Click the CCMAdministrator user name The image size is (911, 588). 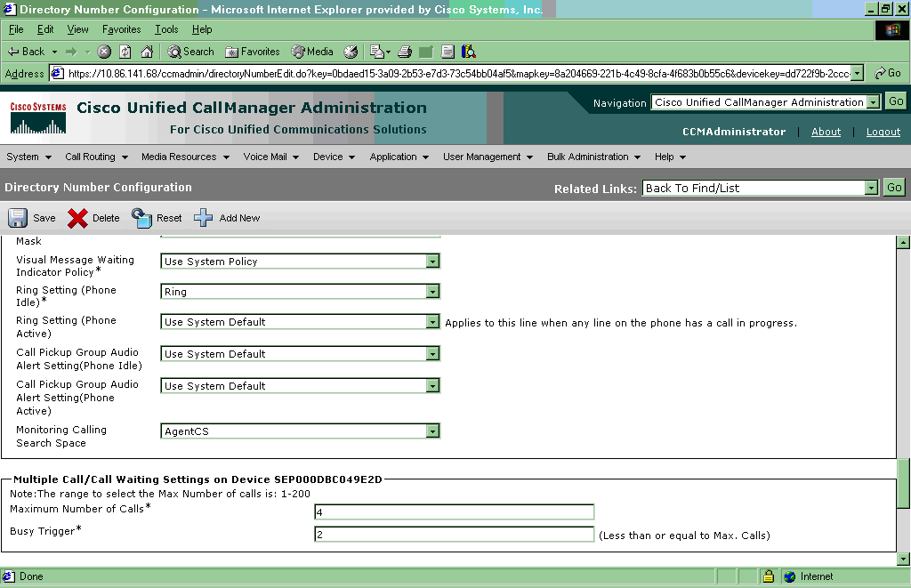point(734,132)
